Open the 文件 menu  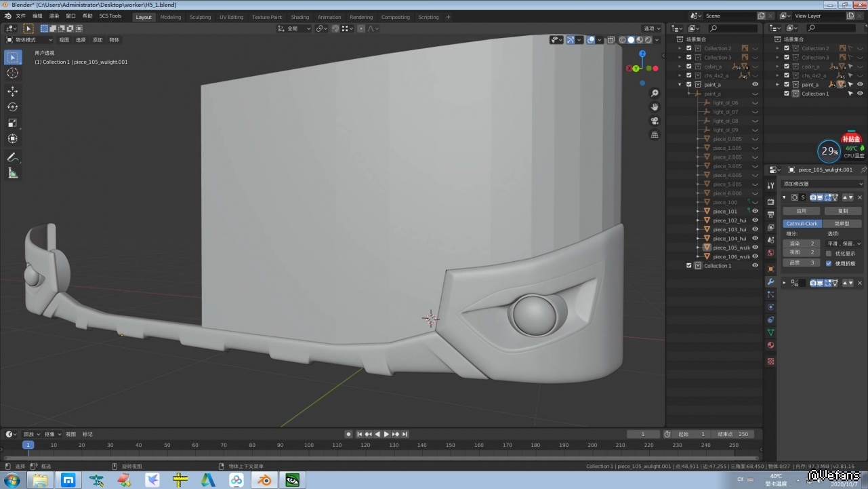point(20,16)
